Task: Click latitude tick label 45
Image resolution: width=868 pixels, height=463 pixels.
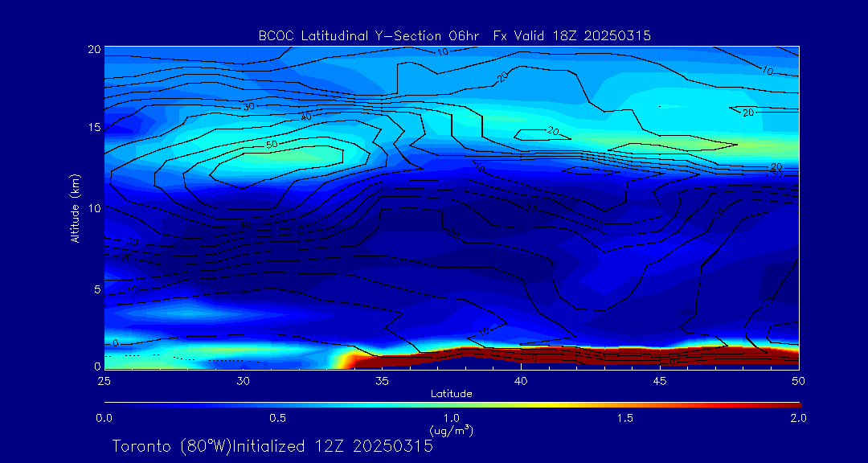Action: tap(660, 381)
